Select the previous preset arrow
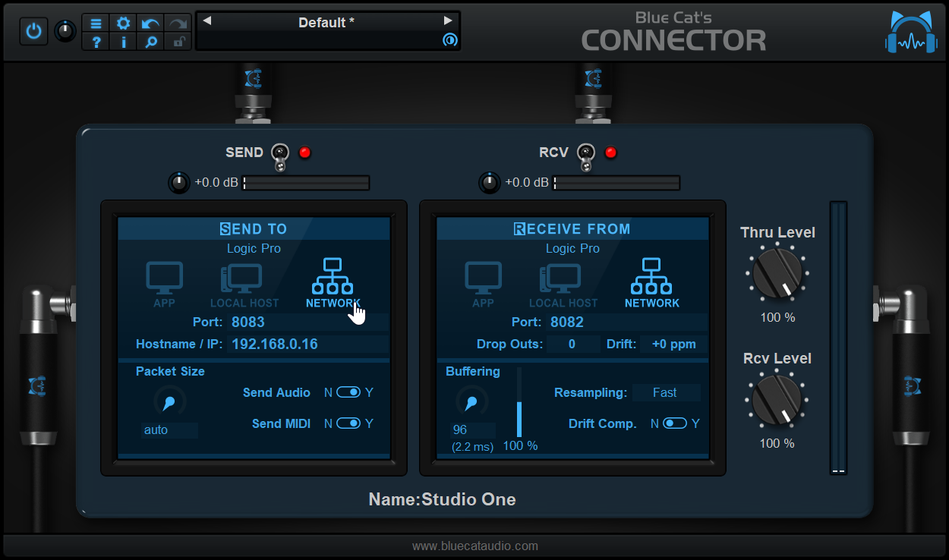949x560 pixels. tap(207, 21)
